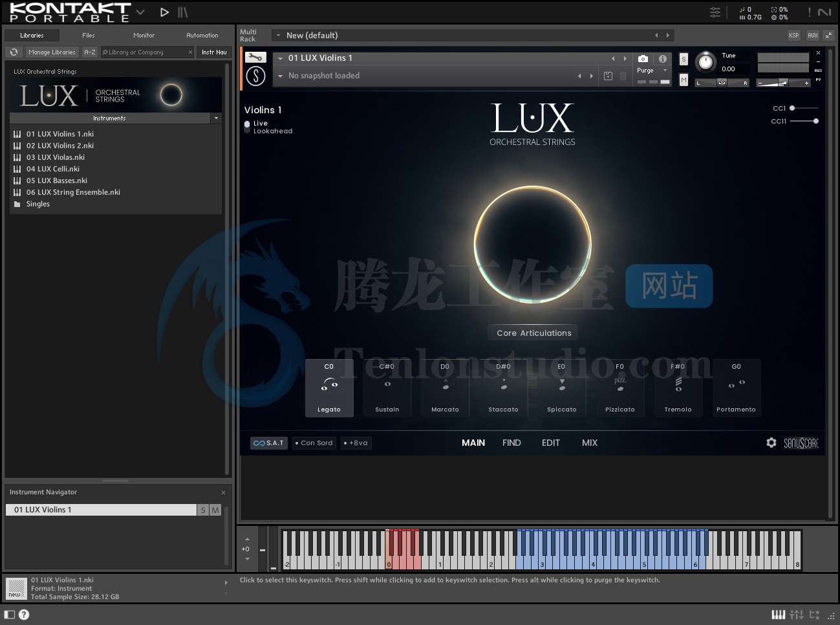Toggle AUX sends panel in rack header
840x625 pixels.
(x=812, y=35)
